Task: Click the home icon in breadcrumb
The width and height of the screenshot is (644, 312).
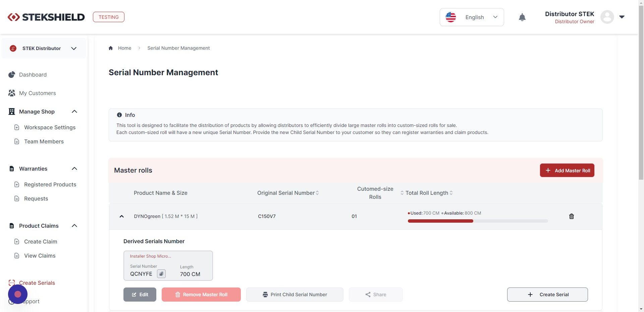Action: coord(111,48)
